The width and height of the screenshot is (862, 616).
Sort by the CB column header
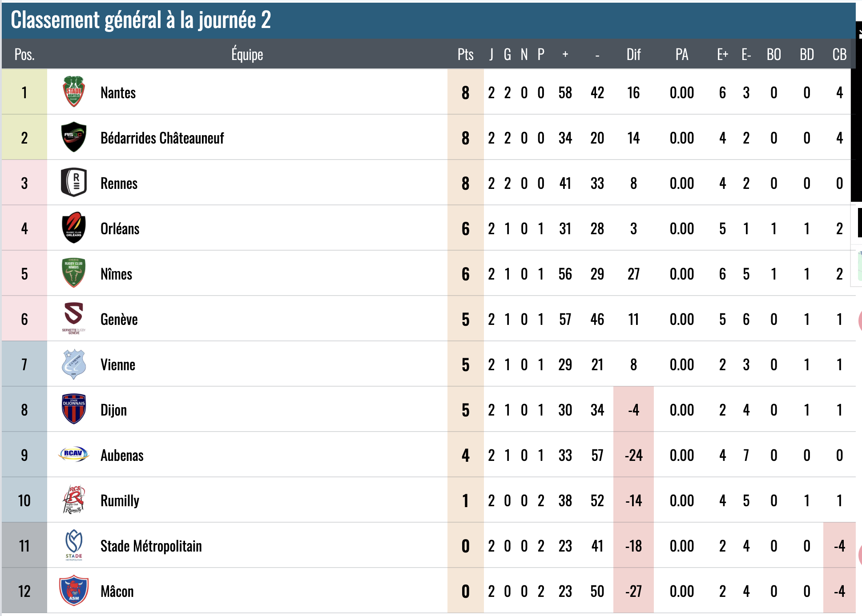839,55
